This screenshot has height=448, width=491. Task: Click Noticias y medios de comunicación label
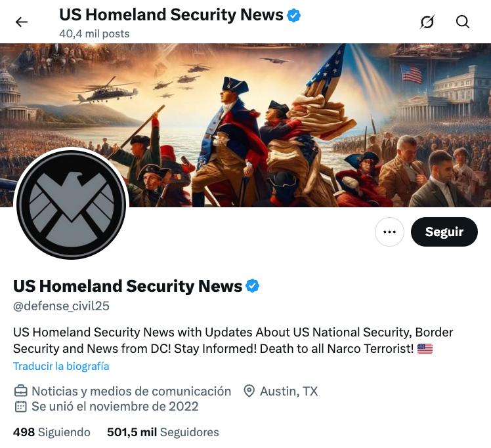[131, 391]
